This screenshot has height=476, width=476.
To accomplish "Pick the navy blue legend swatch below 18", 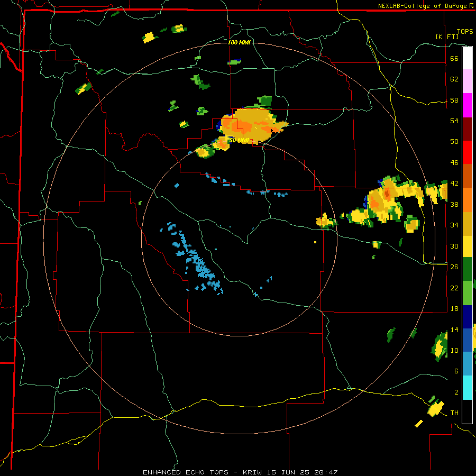I will coord(467,317).
